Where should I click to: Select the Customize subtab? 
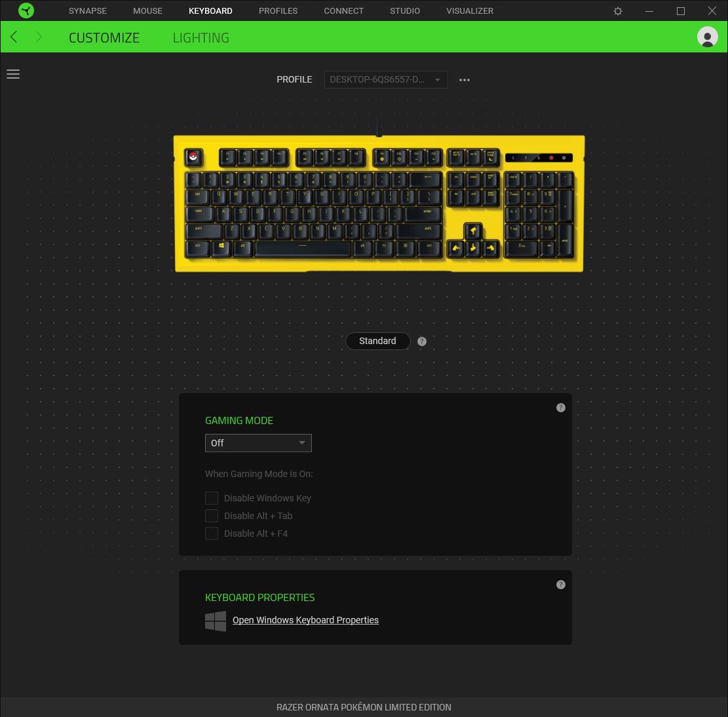pyautogui.click(x=104, y=37)
